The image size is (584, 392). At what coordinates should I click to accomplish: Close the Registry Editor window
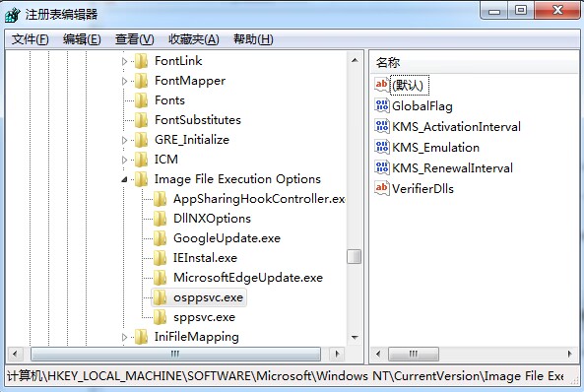tap(556, 11)
